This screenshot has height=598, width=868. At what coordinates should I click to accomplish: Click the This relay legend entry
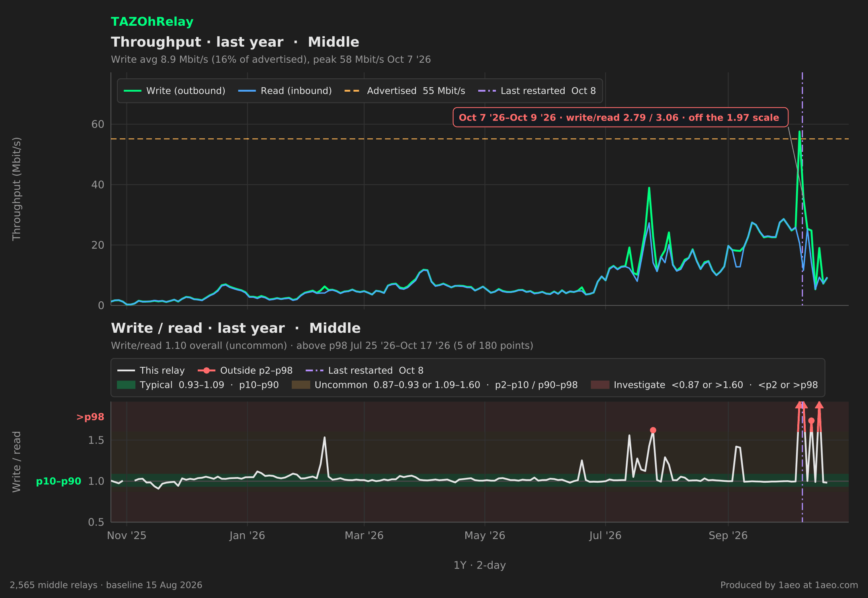coord(151,371)
